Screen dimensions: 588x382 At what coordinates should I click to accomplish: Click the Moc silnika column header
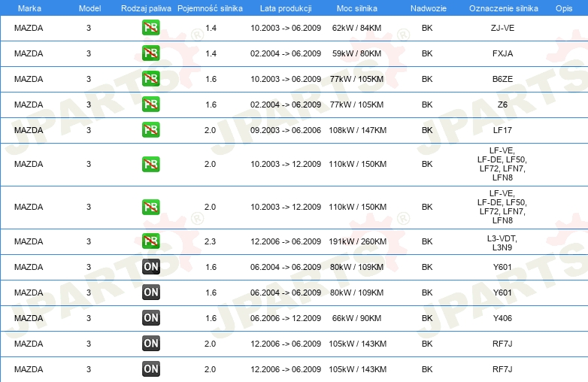(x=357, y=8)
